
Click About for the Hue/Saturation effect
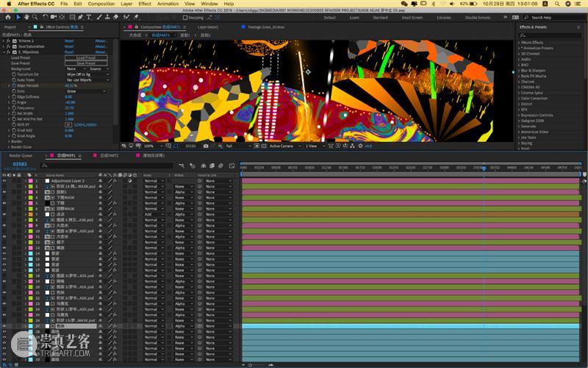(101, 46)
